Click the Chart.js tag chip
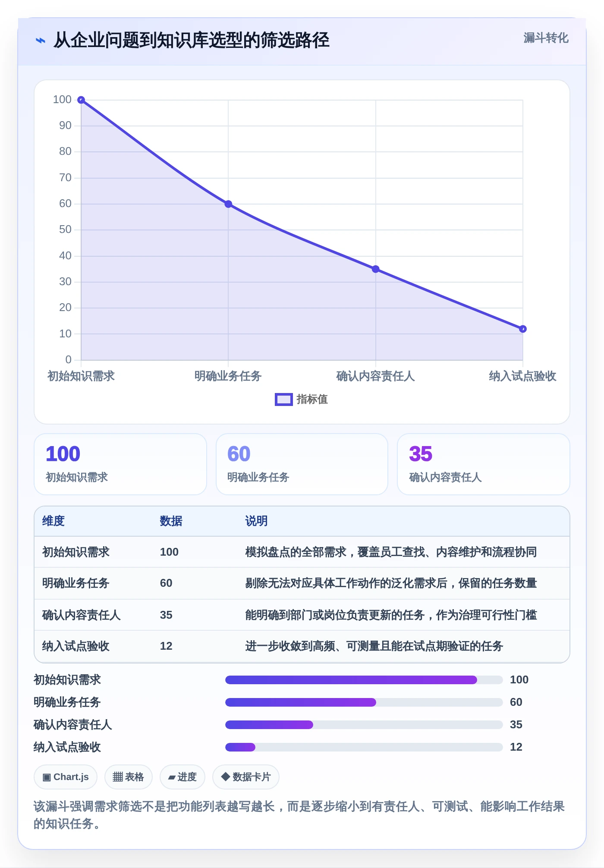Viewport: 604px width, 868px height. (x=66, y=777)
